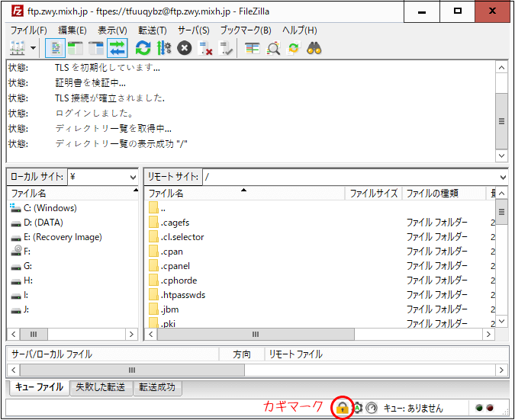Viewport: 515px width, 420px height.
Task: Select .cpan remote folder
Action: click(166, 252)
